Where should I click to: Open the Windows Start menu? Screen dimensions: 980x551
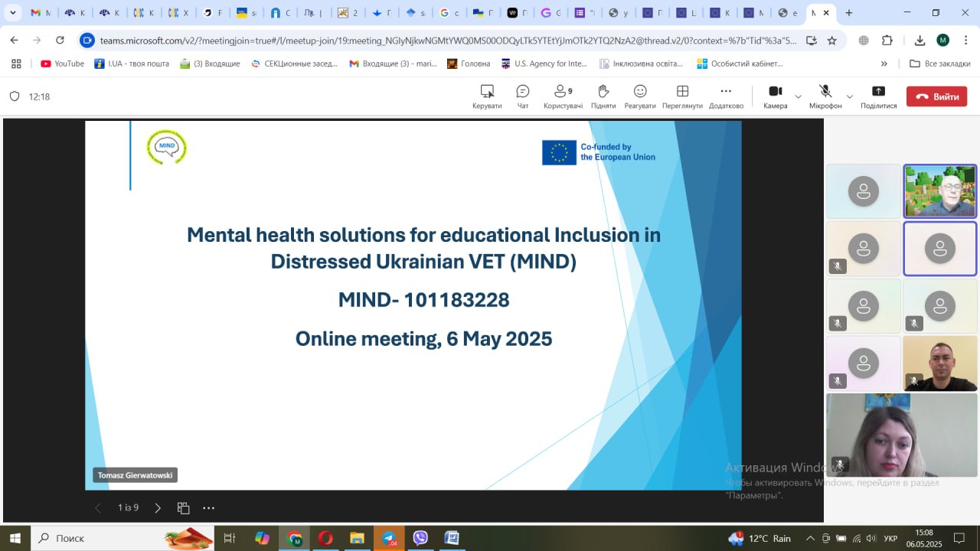pyautogui.click(x=15, y=538)
